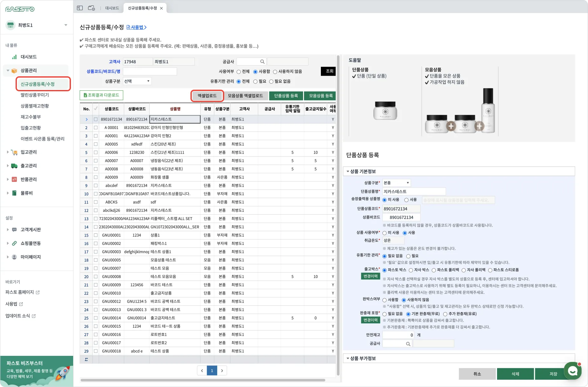Image resolution: width=588 pixels, height=387 pixels.
Task: Open the 최병도1 account dropdown arrow
Action: point(66,25)
